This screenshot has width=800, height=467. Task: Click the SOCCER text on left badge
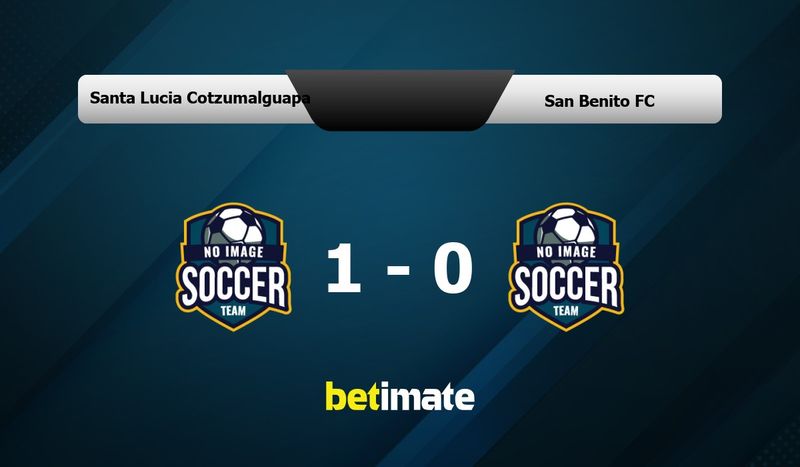pos(234,285)
